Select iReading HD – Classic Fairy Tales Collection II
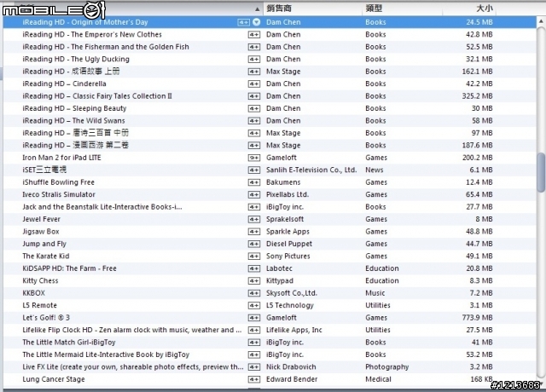Screen dimensions: 546x392 coord(270,96)
